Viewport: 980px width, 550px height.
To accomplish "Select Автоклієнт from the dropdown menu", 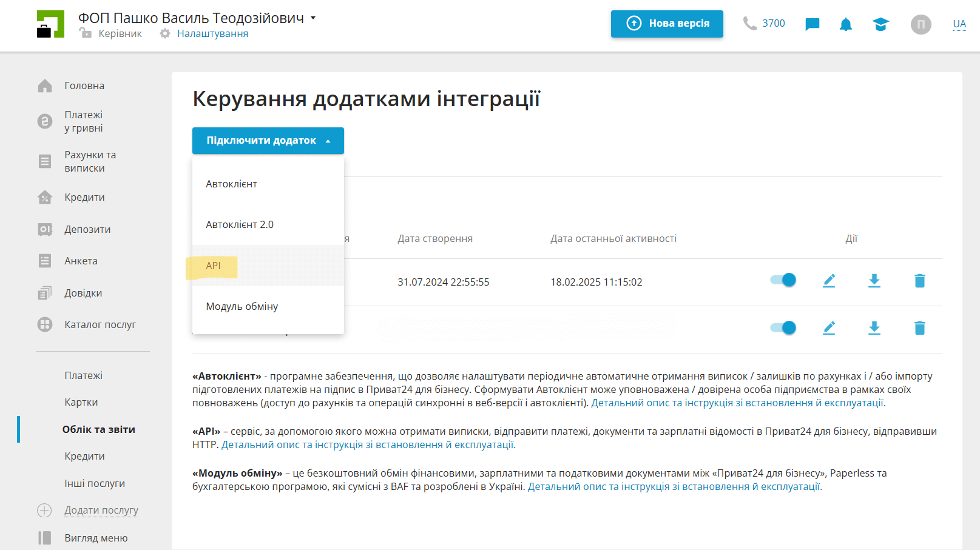I will pos(268,184).
